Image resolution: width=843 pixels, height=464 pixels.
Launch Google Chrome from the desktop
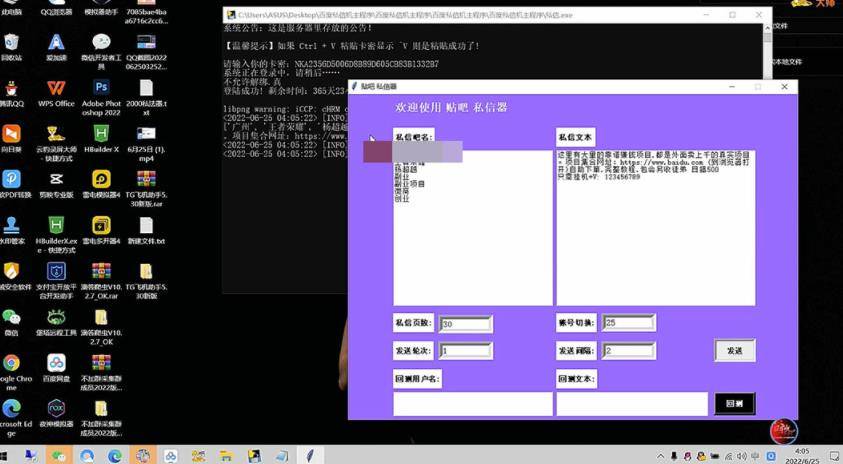11,372
